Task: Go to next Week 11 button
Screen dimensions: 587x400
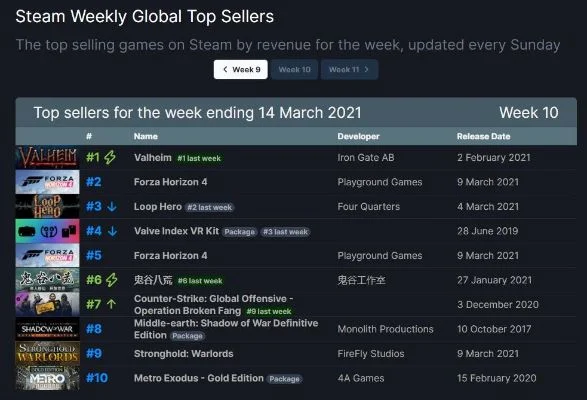Action: click(x=349, y=69)
